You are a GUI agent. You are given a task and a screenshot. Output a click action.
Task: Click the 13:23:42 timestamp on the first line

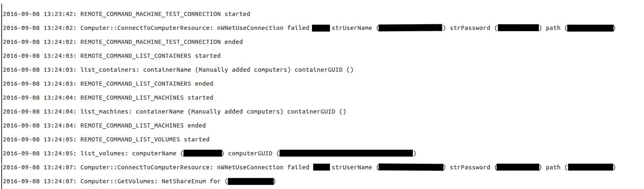pos(59,14)
